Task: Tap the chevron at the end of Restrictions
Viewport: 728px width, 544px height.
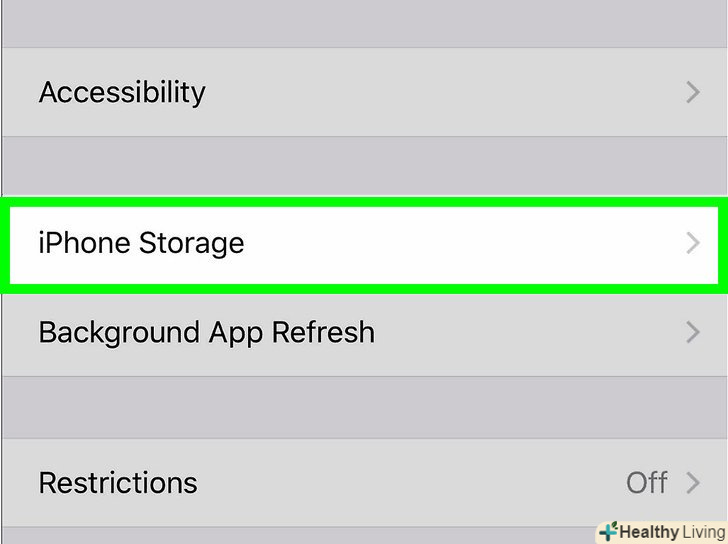Action: click(x=692, y=483)
